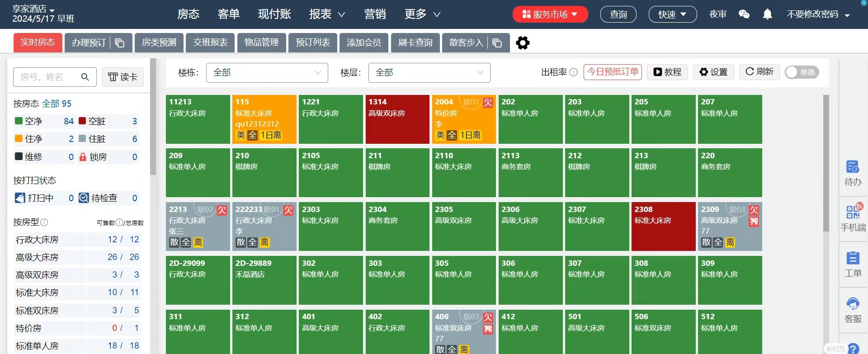Click the 欠 badge on room 2213
Screen dimensions: 868x354
222,210
